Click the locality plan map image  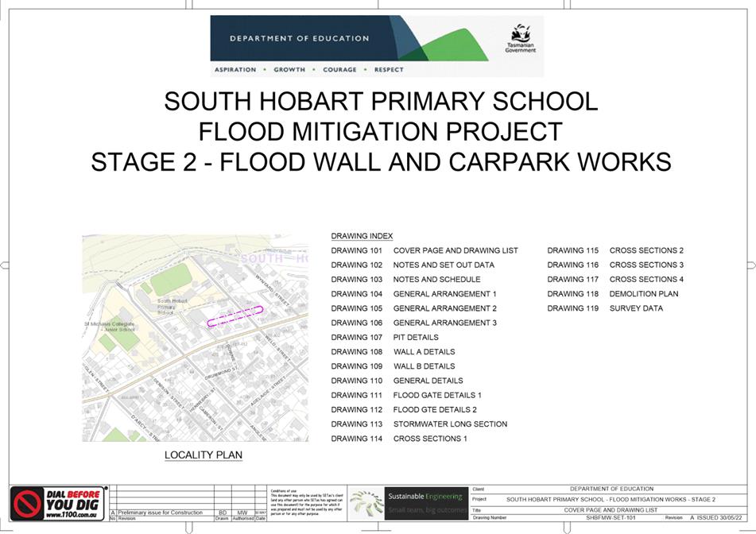click(x=196, y=338)
